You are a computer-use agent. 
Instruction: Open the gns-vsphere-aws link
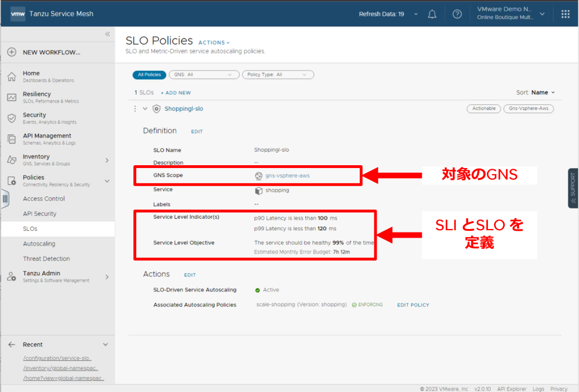(288, 176)
